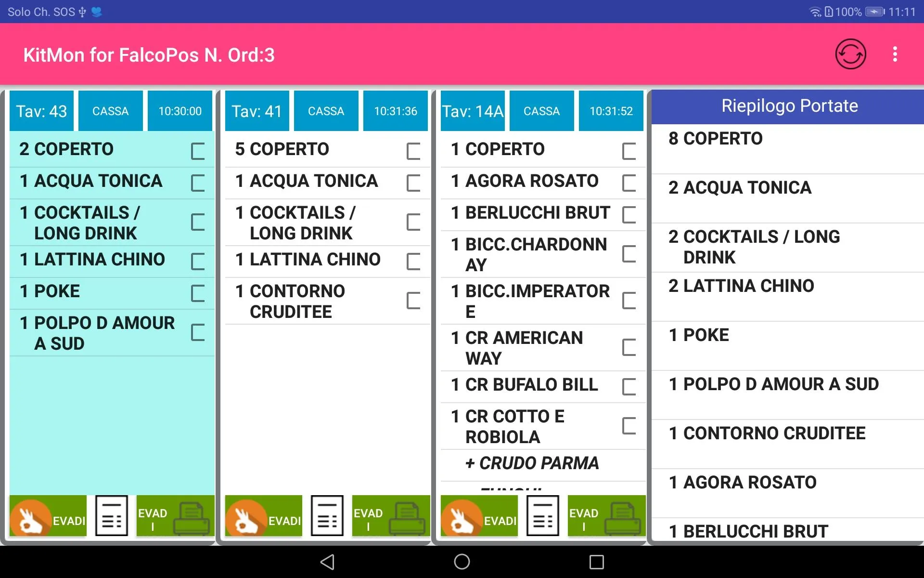
Task: Select CASSA button on Tav 41
Action: click(326, 110)
